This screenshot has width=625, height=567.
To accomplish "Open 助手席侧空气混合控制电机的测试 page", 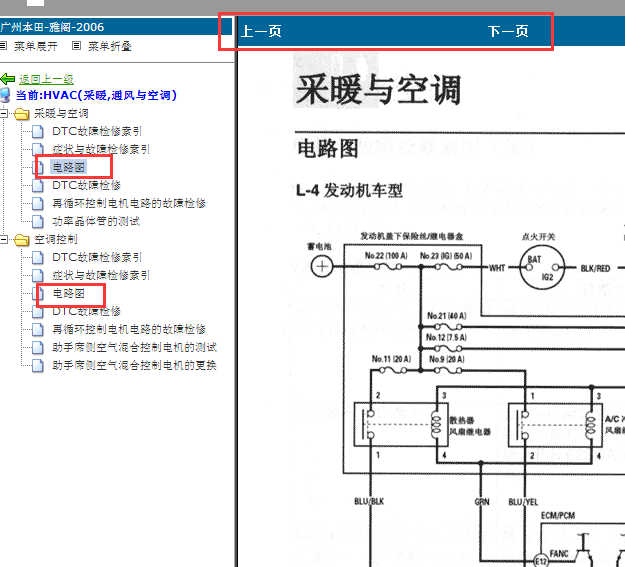I will click(135, 347).
